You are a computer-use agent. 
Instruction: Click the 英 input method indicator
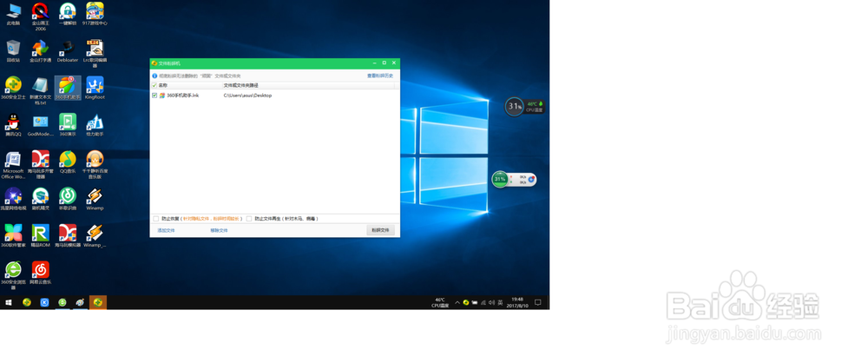point(501,302)
